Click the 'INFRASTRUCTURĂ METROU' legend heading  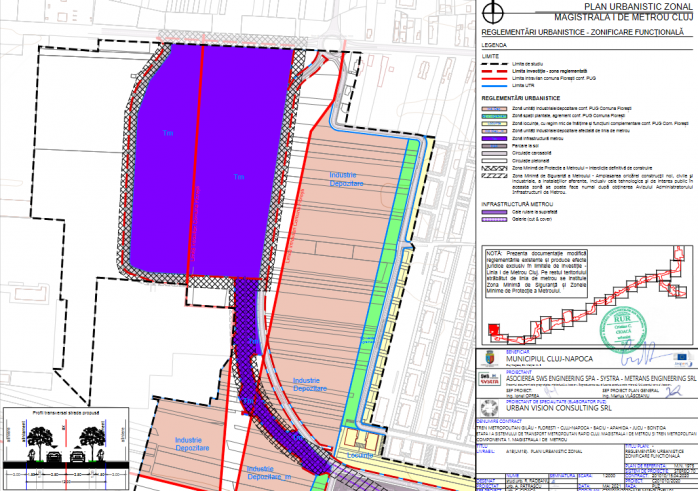point(517,204)
